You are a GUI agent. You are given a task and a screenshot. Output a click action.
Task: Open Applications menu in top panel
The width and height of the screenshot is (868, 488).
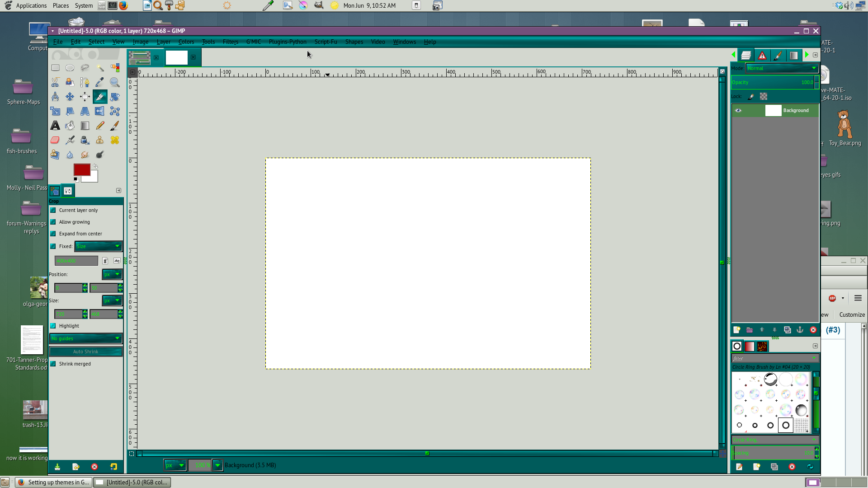[x=31, y=5]
